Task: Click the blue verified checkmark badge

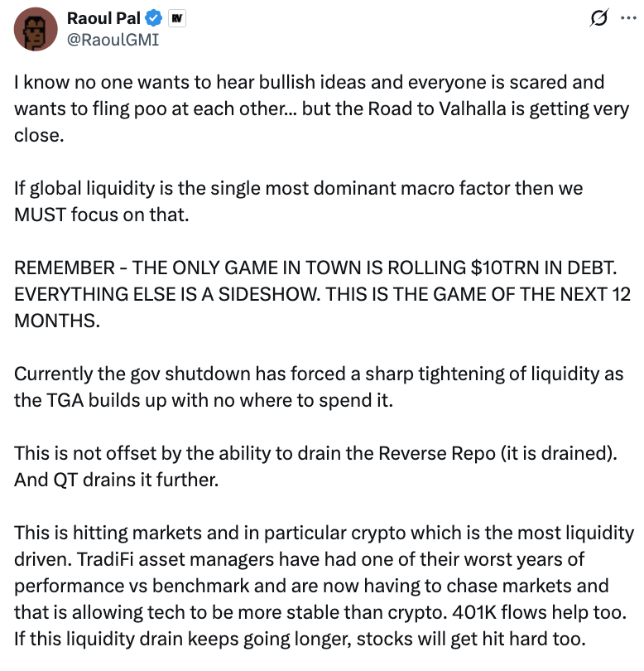Action: coord(153,17)
